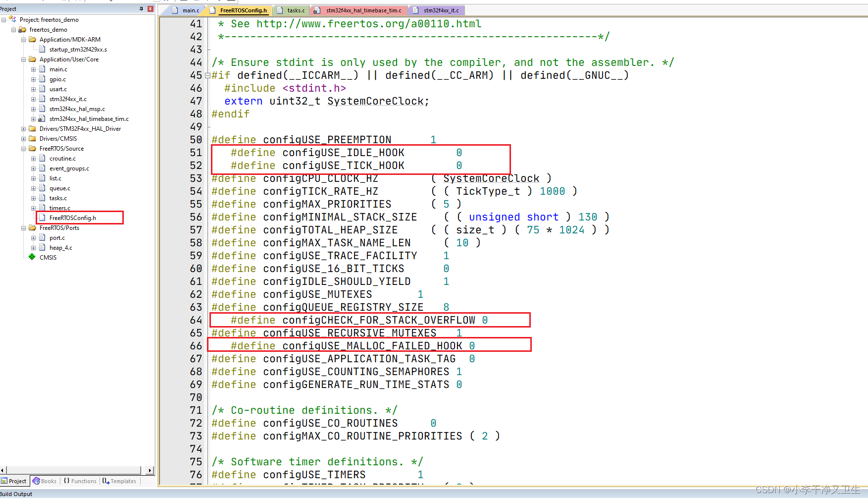This screenshot has width=868, height=499.
Task: Select timers.c in the project tree
Action: coord(59,208)
